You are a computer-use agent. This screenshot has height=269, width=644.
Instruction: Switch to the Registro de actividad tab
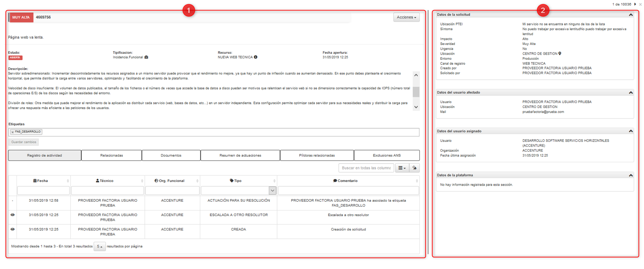click(44, 155)
